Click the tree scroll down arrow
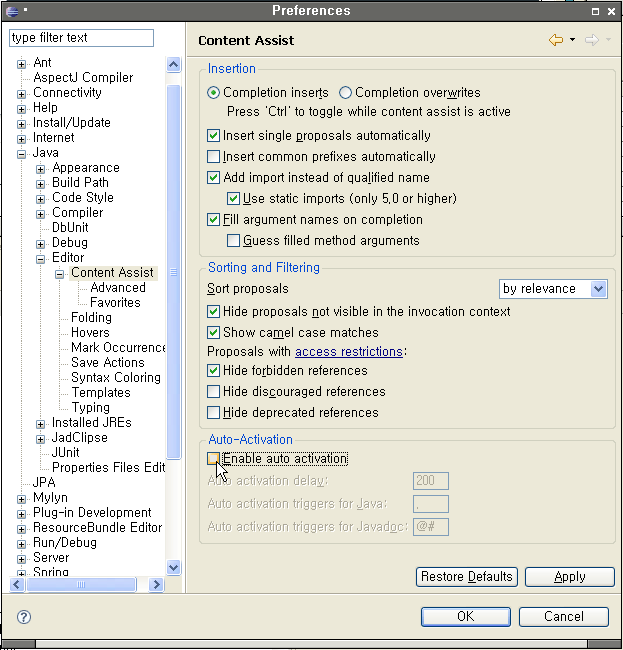This screenshot has width=623, height=650. coord(173,567)
